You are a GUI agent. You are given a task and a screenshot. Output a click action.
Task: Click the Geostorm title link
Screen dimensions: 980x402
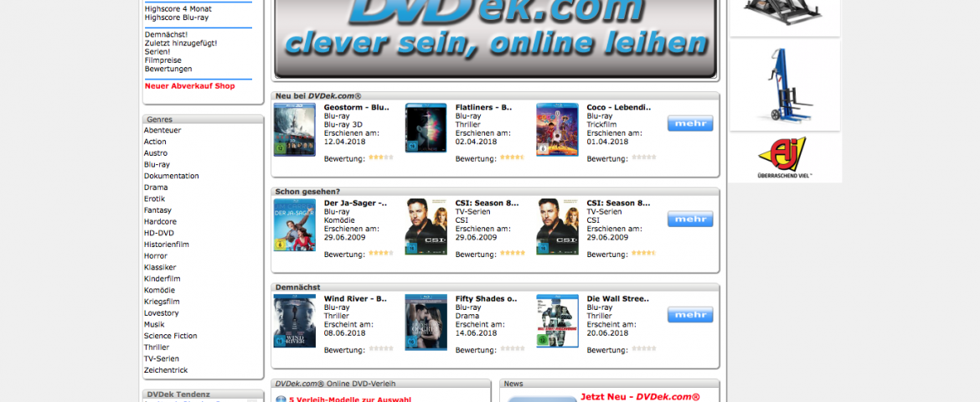[356, 107]
